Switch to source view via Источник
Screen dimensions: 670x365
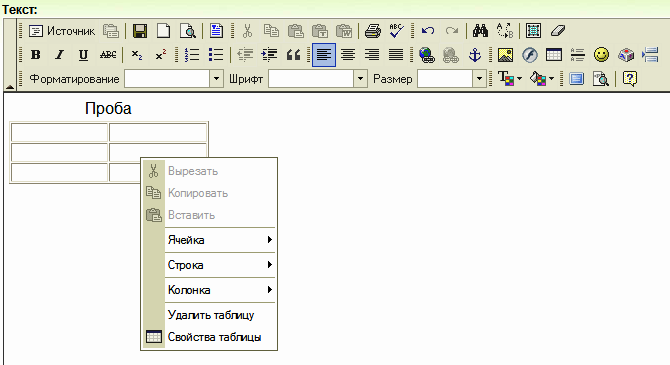[x=62, y=31]
